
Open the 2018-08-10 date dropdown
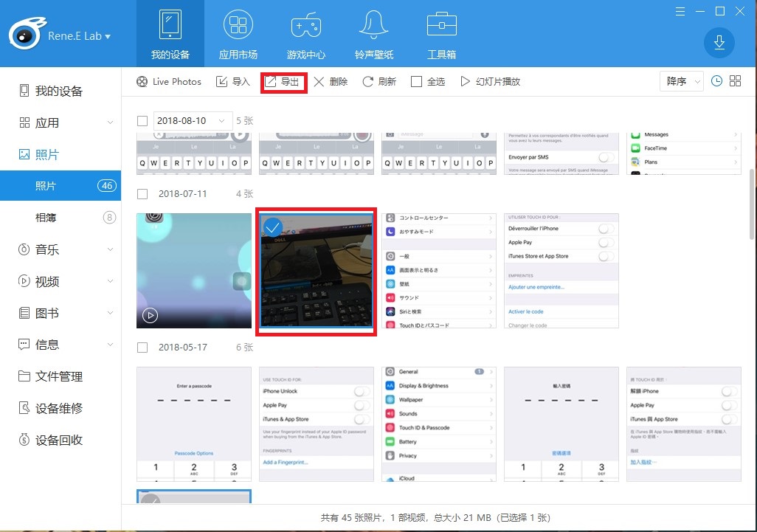click(x=193, y=121)
